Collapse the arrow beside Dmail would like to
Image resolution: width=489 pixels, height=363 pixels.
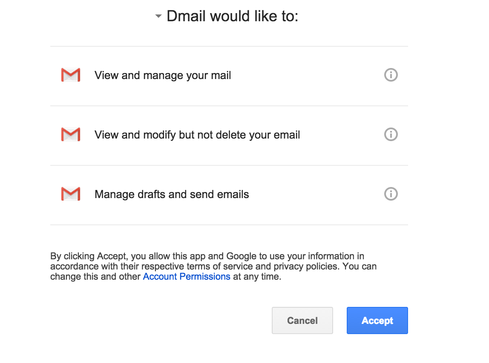tap(158, 16)
